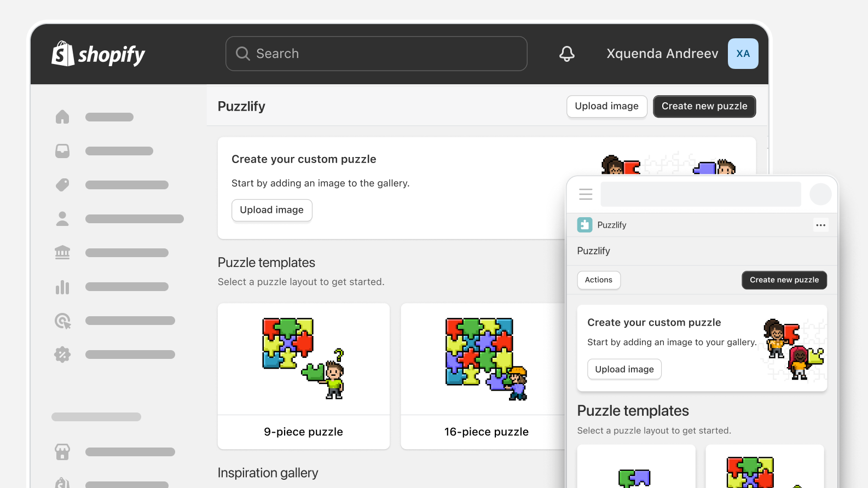Click the Create new puzzle header button

click(704, 106)
